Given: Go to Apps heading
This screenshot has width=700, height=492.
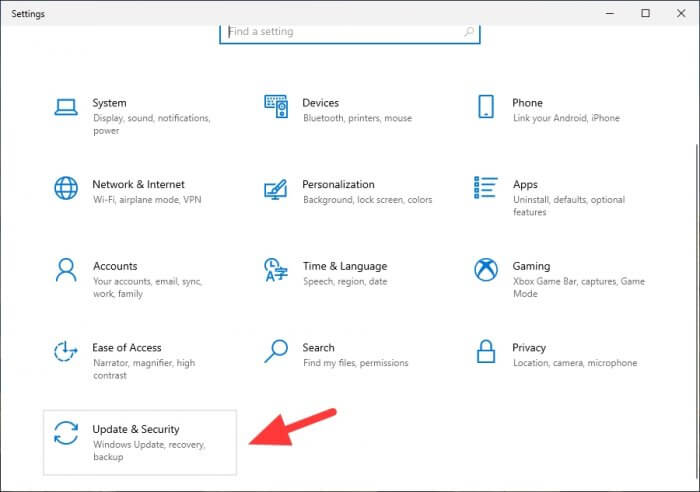Looking at the screenshot, I should click(x=525, y=184).
